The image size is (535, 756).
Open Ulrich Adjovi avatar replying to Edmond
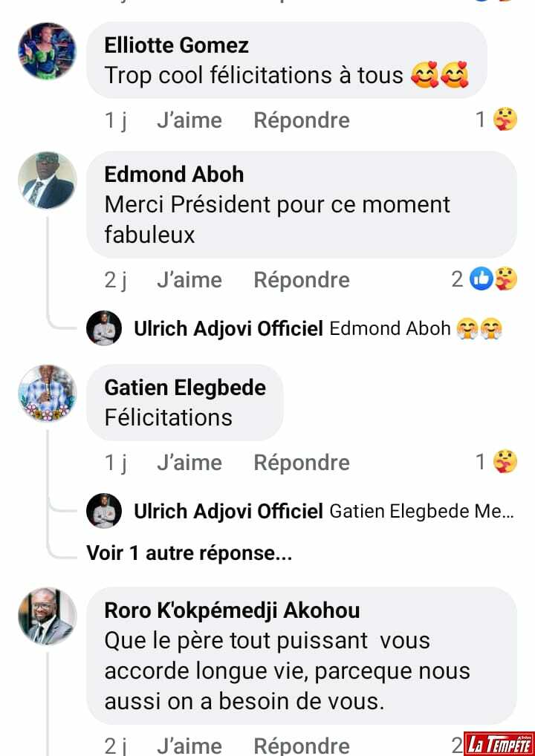click(x=104, y=328)
